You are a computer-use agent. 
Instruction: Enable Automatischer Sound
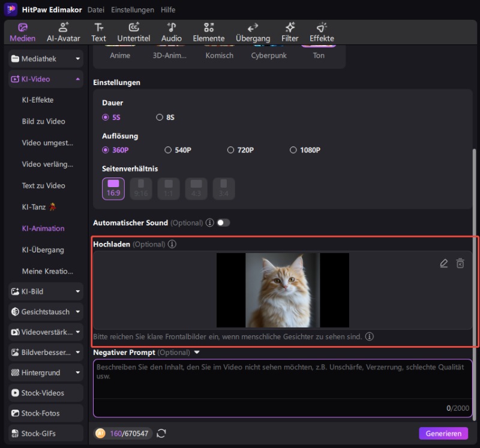click(x=223, y=222)
